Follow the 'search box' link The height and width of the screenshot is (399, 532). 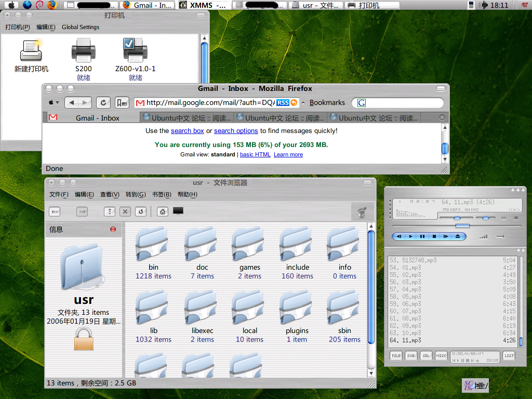pos(187,130)
